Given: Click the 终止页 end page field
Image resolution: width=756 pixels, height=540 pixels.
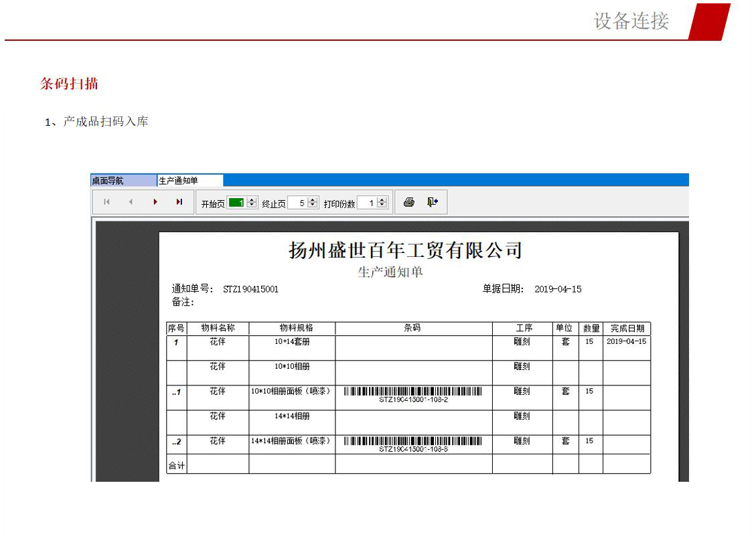Looking at the screenshot, I should [297, 203].
